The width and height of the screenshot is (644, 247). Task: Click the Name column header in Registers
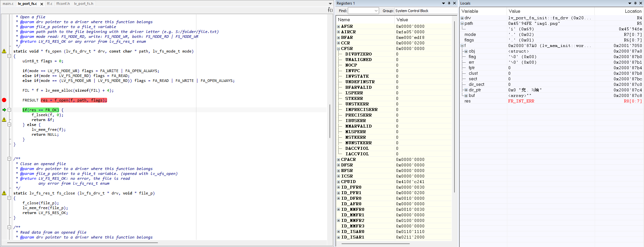(365, 20)
